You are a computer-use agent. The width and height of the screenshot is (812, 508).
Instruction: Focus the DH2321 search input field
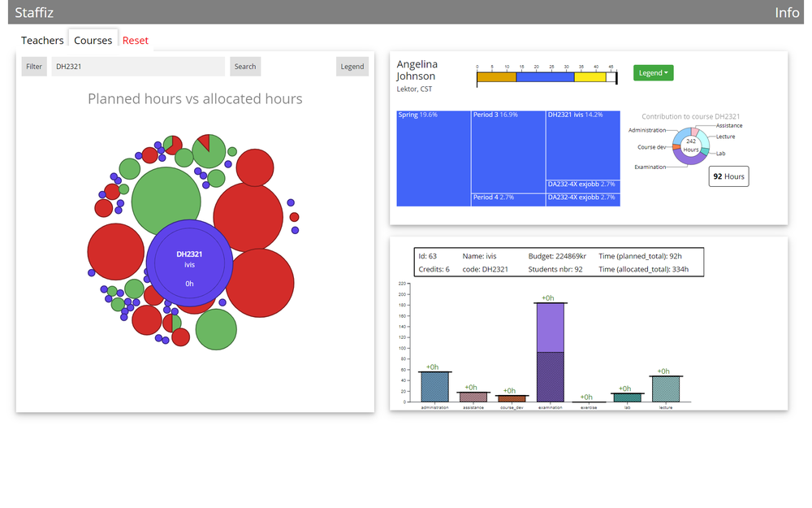click(x=138, y=67)
